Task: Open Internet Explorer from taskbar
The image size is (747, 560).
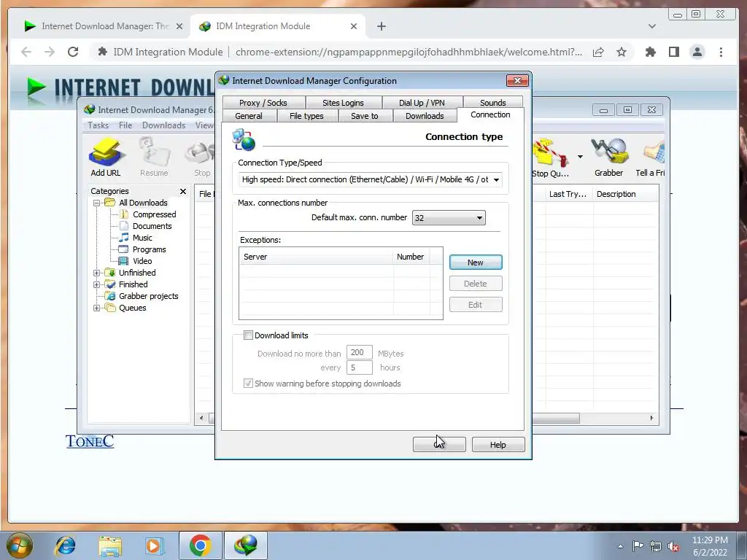Action: tap(65, 545)
